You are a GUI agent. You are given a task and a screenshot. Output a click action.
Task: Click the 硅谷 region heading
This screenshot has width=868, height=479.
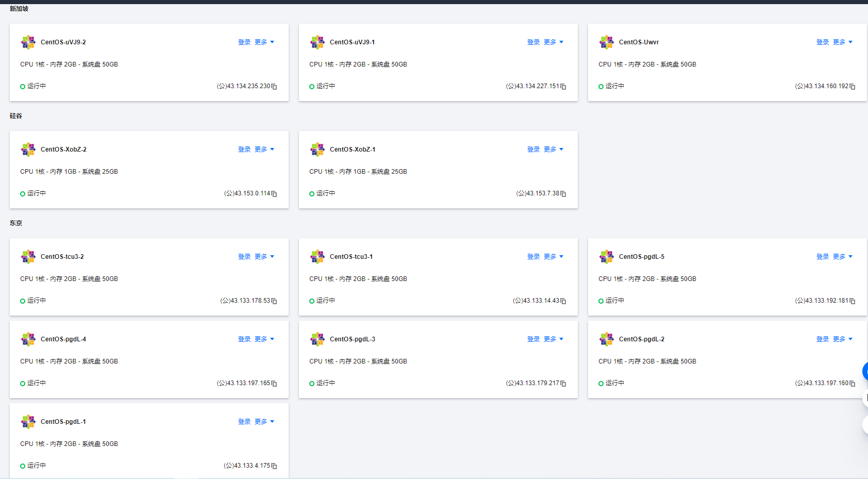(16, 116)
